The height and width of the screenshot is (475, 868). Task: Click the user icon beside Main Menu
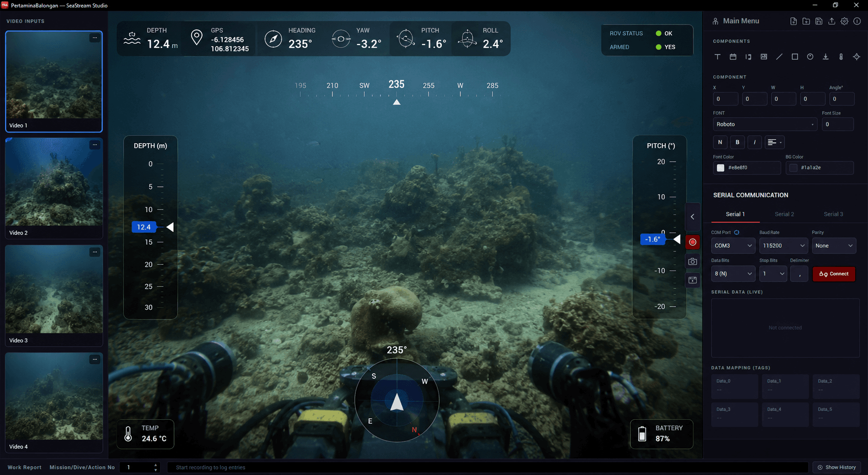(x=715, y=21)
